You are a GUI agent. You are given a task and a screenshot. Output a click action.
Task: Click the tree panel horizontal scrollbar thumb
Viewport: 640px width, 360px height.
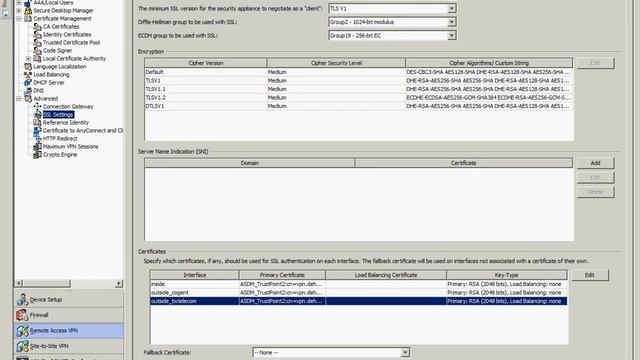pos(47,283)
